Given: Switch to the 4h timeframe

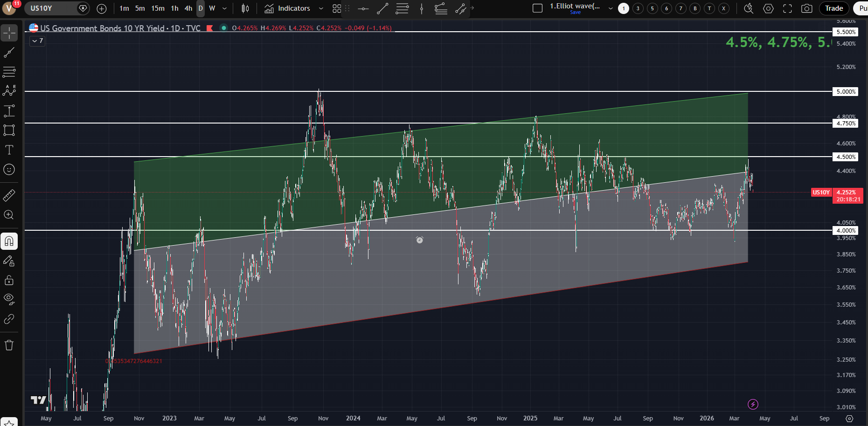Looking at the screenshot, I should [188, 8].
